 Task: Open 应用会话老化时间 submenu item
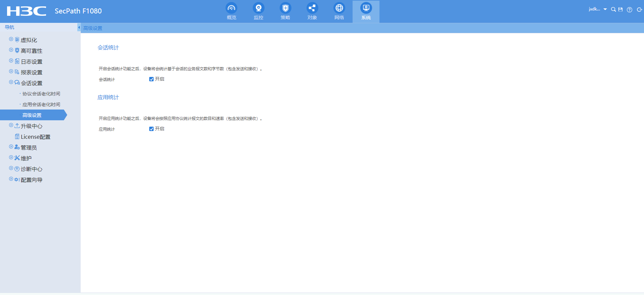tap(41, 104)
